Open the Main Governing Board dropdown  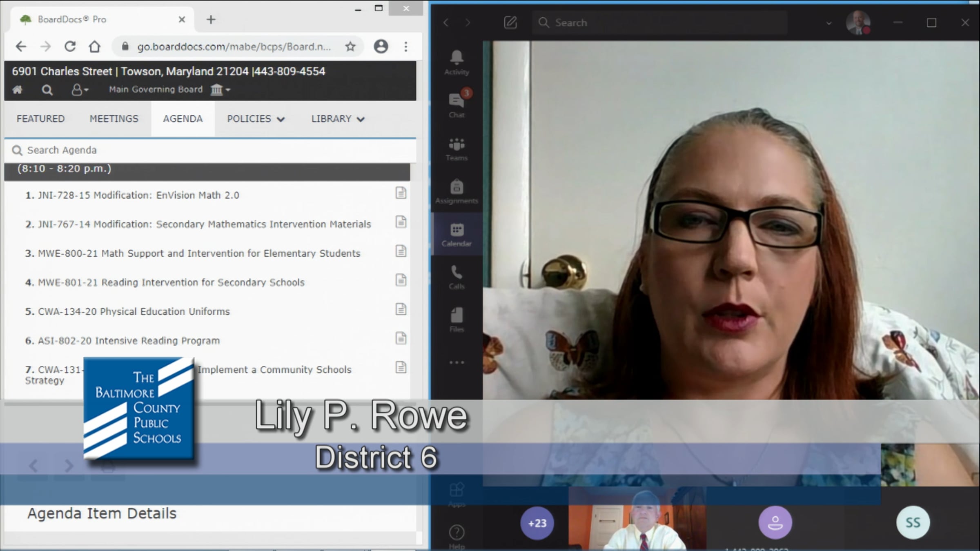coord(220,89)
